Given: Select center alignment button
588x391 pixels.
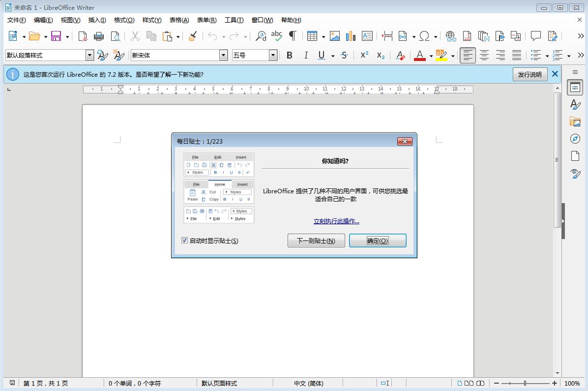Looking at the screenshot, I should [484, 56].
